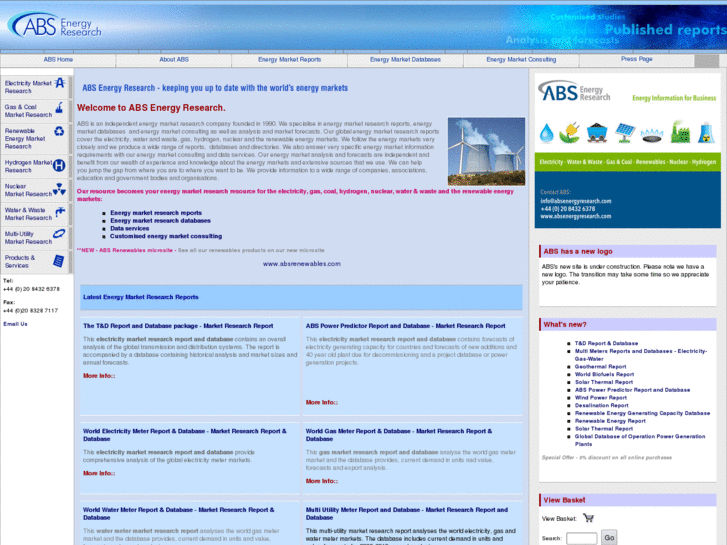Go to Renewable Energy Market Research
This screenshot has height=545, width=727.
(25, 139)
